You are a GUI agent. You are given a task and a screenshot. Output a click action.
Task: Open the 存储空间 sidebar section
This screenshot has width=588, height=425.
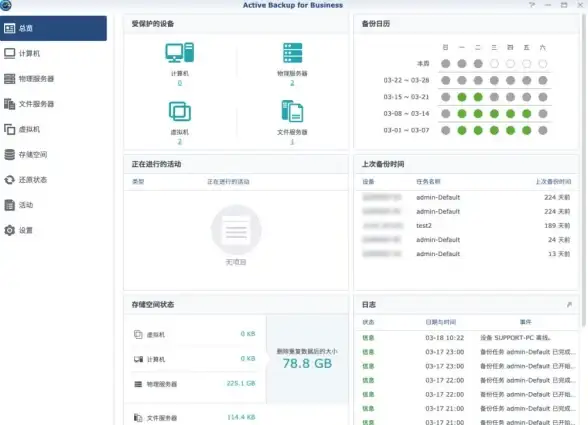pos(53,155)
